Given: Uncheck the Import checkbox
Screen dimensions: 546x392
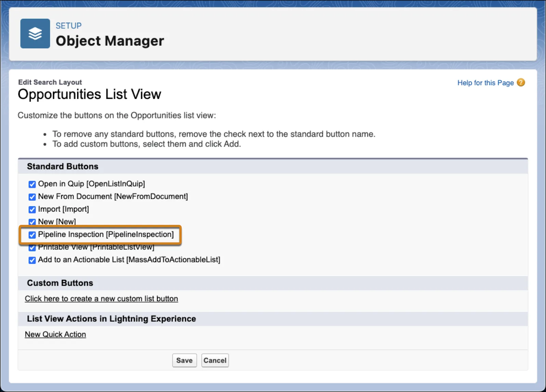Looking at the screenshot, I should (32, 210).
